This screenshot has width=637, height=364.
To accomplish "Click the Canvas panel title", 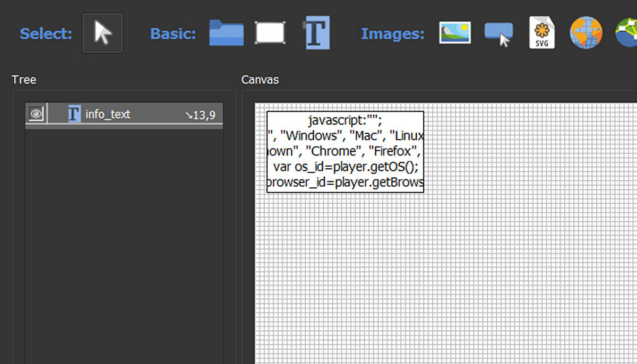I will click(260, 80).
